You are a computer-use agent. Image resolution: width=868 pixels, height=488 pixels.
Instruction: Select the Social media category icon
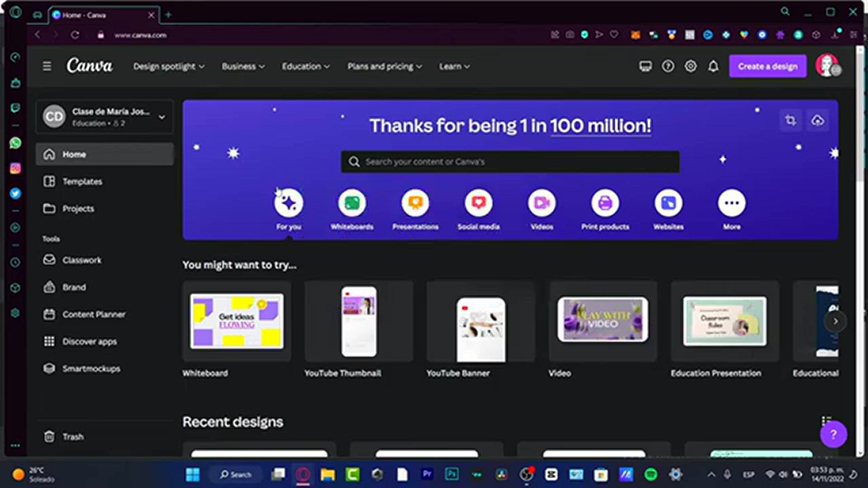tap(478, 203)
